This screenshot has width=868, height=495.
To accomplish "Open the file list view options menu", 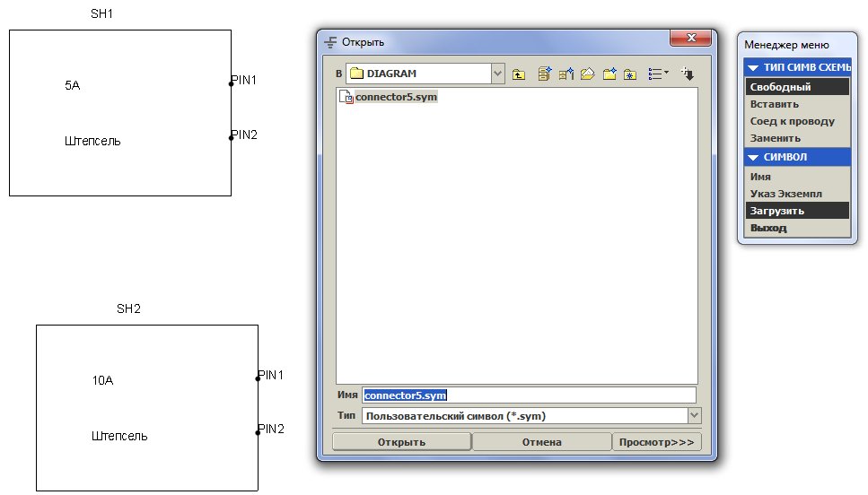I will [x=658, y=74].
